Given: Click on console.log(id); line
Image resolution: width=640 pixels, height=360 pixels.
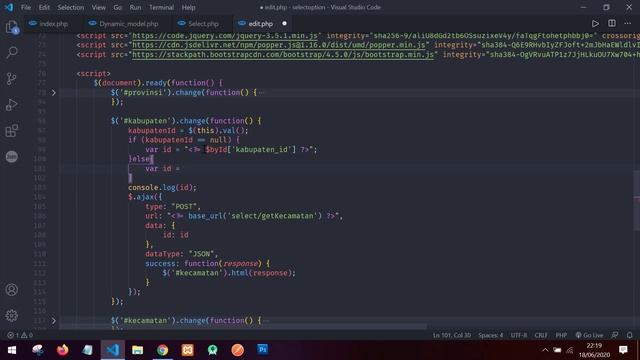Looking at the screenshot, I should [x=162, y=187].
